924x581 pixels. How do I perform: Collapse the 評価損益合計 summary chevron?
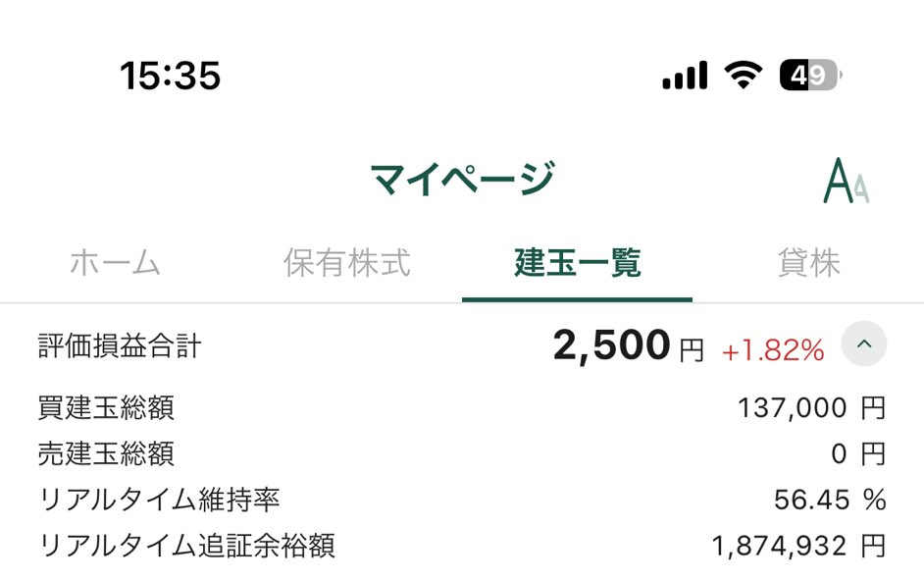tap(864, 344)
